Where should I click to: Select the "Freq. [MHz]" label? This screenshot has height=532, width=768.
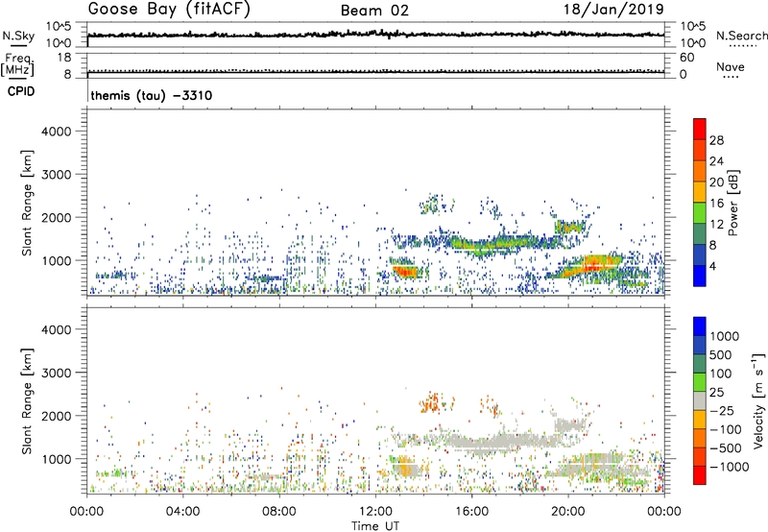18,64
